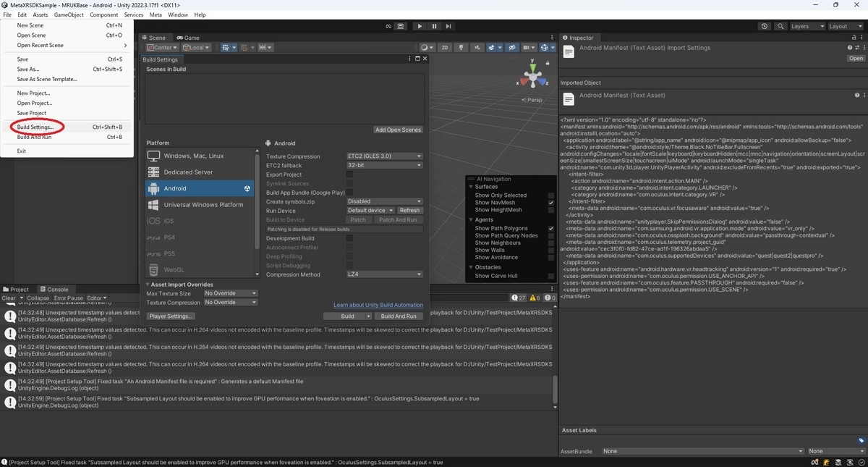
Task: Switch to the Project tab
Action: coord(16,290)
